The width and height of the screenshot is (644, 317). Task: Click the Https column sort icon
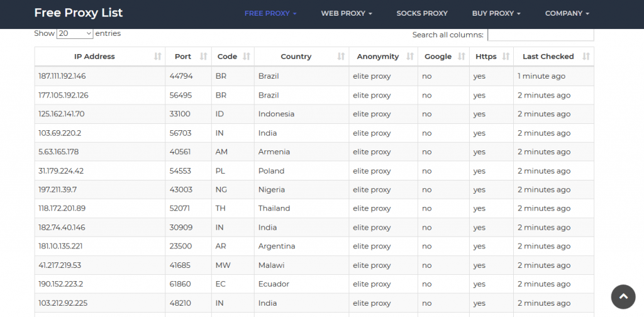click(506, 57)
